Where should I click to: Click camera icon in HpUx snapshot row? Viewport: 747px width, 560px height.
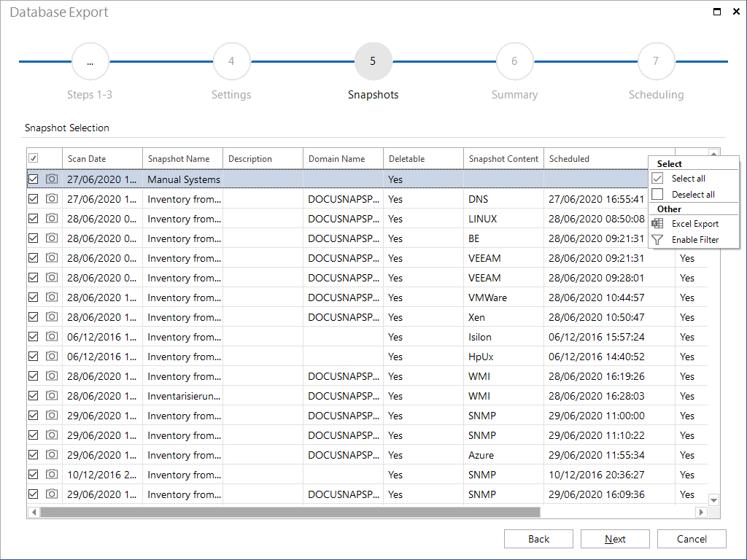[52, 356]
